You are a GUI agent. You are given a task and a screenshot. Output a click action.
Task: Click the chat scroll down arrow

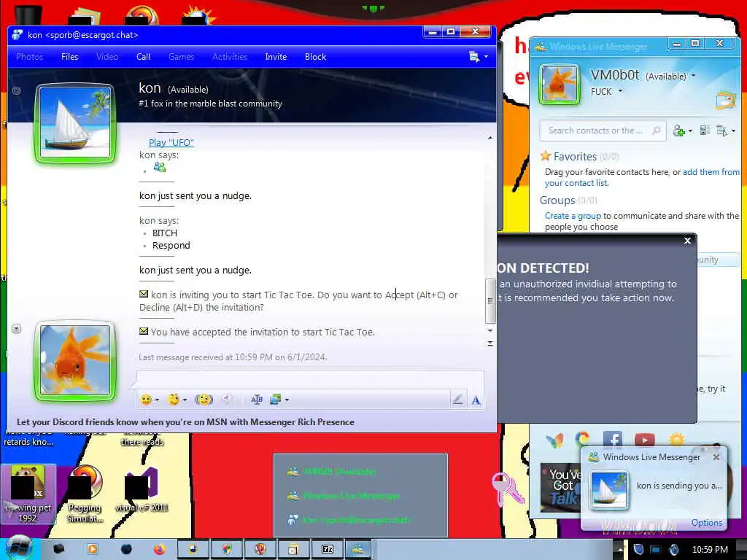[489, 330]
